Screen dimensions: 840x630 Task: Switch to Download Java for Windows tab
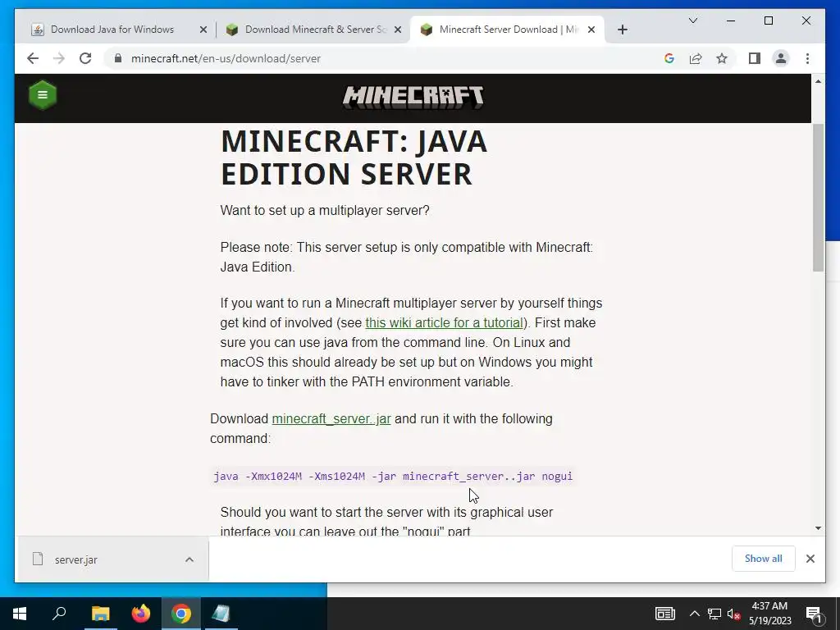112,30
